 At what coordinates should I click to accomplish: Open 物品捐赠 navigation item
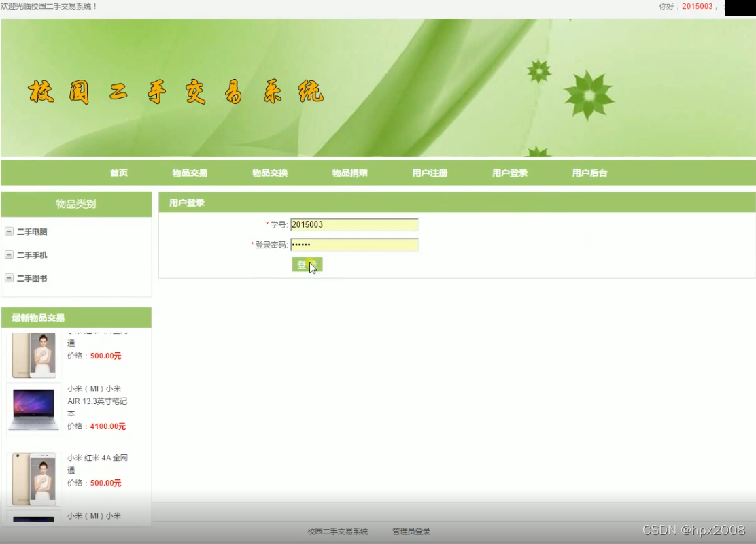pyautogui.click(x=350, y=173)
